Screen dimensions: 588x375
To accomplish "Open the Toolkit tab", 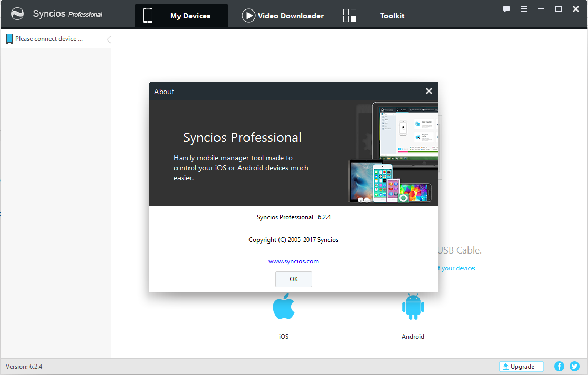I will tap(392, 16).
